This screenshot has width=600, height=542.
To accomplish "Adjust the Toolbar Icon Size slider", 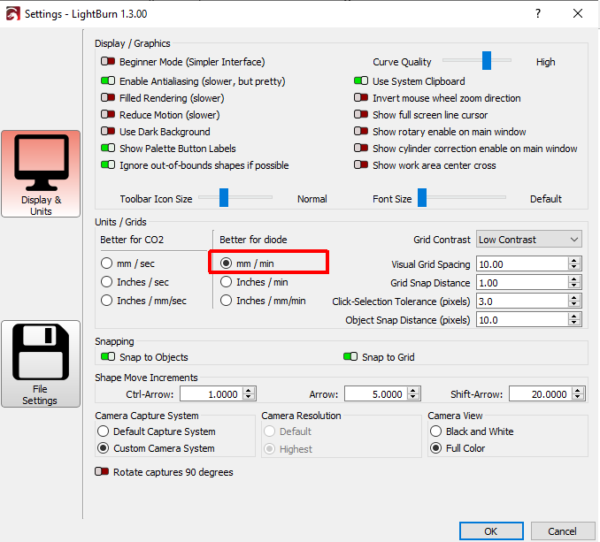I will (224, 198).
